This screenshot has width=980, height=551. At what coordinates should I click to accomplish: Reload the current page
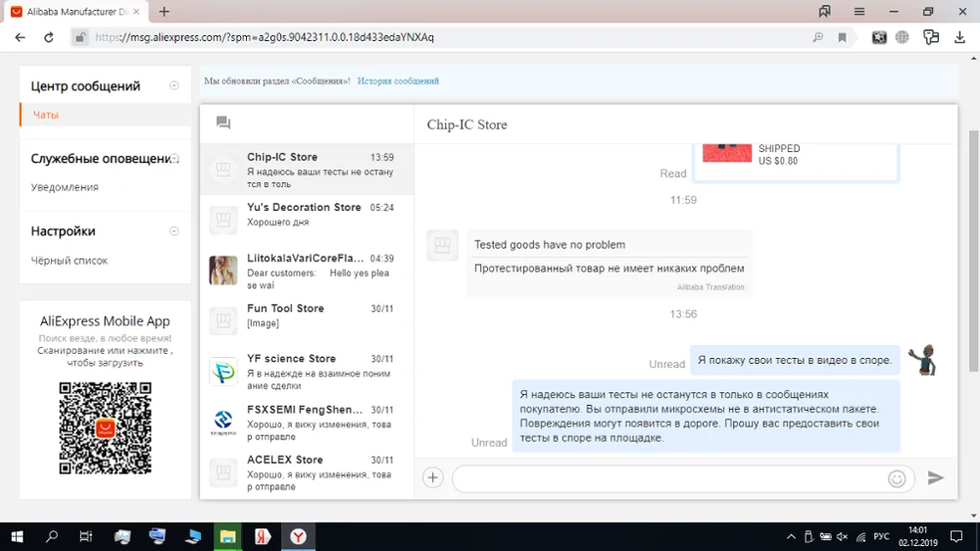click(49, 37)
